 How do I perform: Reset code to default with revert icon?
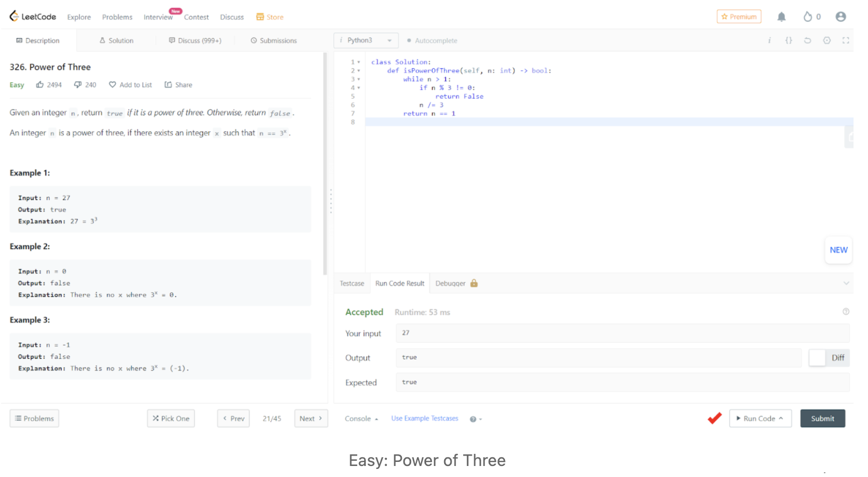point(807,41)
